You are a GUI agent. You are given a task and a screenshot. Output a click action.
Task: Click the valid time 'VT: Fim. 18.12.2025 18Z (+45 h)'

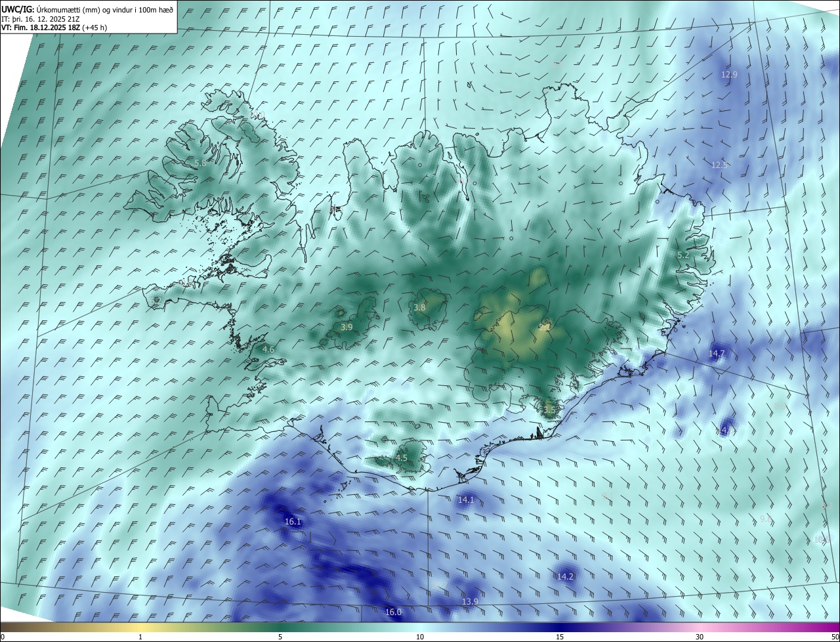tap(54, 28)
